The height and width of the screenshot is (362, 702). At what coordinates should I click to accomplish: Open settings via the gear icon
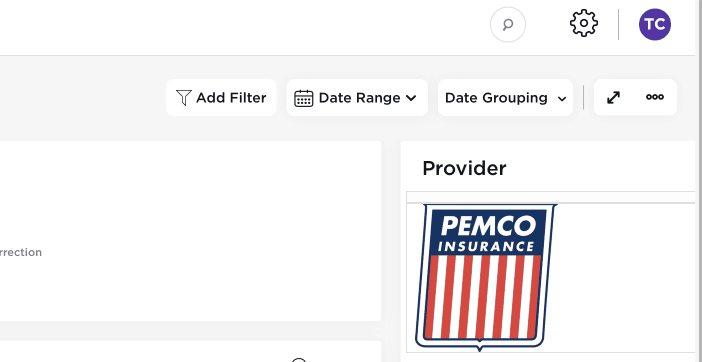(x=584, y=23)
